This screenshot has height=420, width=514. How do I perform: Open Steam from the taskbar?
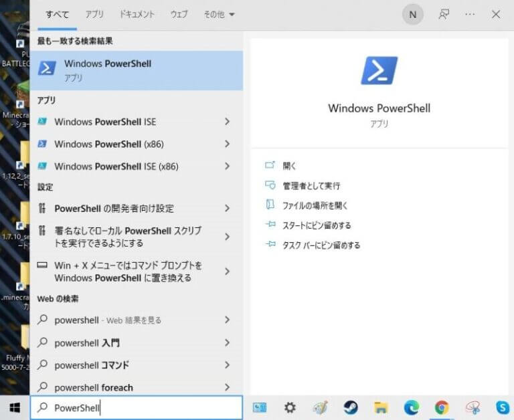pyautogui.click(x=351, y=408)
